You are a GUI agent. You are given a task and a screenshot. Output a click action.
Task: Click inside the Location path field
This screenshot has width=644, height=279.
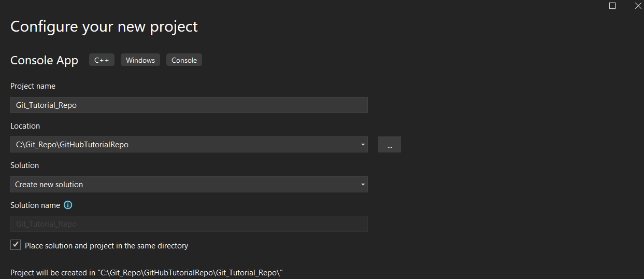click(184, 145)
